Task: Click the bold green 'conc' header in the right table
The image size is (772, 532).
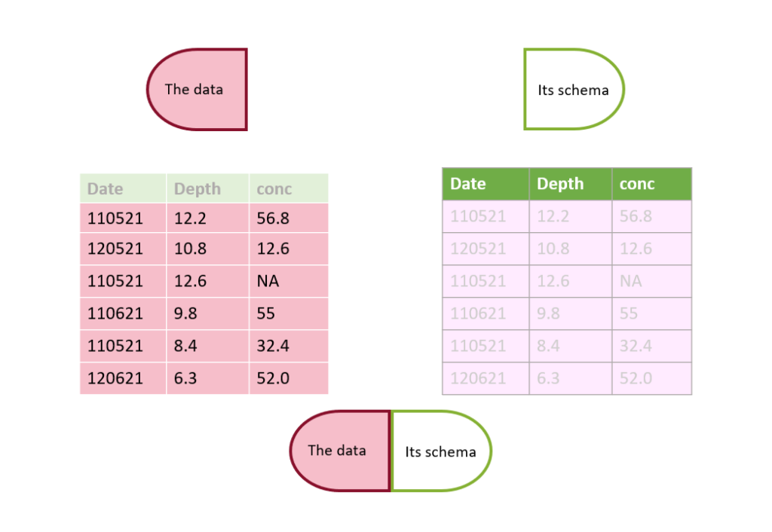Action: [x=652, y=184]
